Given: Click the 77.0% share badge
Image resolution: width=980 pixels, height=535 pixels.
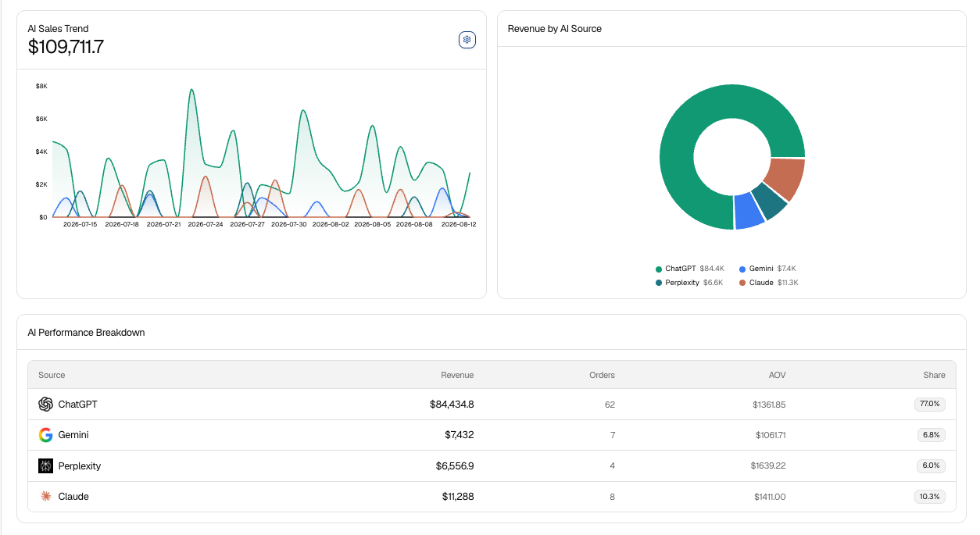Looking at the screenshot, I should [x=930, y=405].
